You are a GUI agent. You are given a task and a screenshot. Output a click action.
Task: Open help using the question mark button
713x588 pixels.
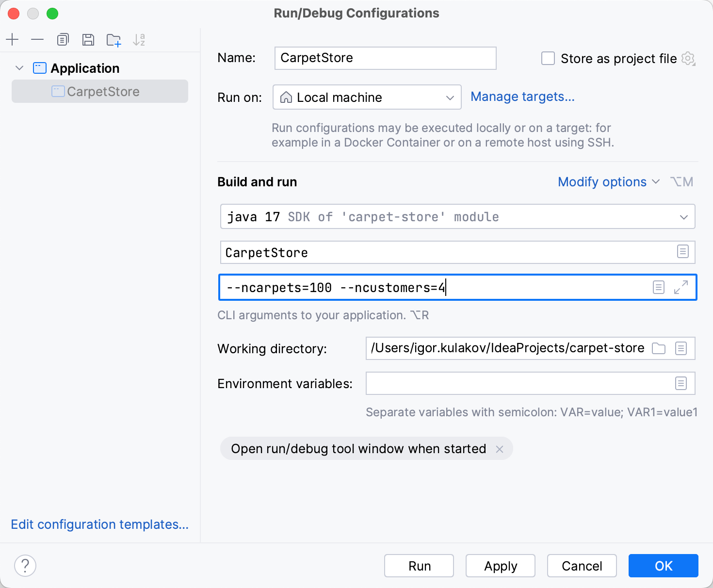25,566
